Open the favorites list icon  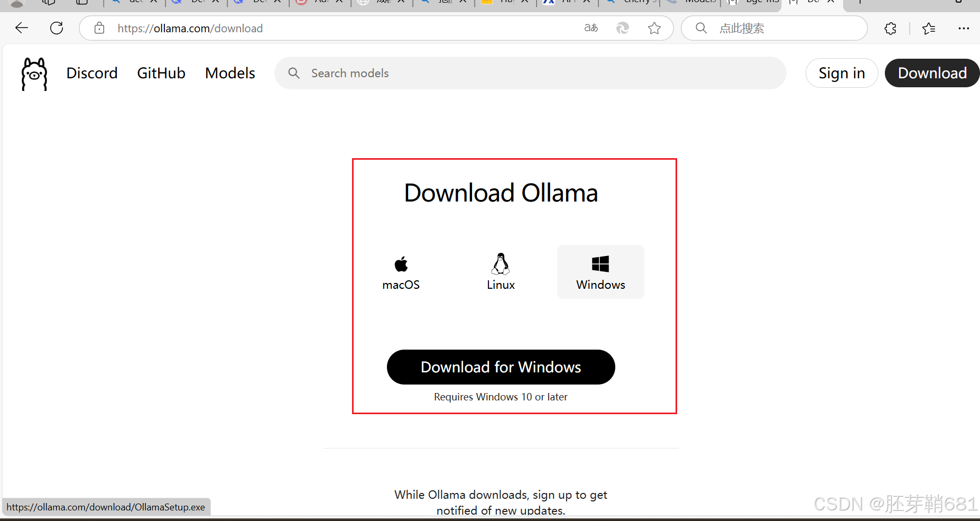pos(929,29)
